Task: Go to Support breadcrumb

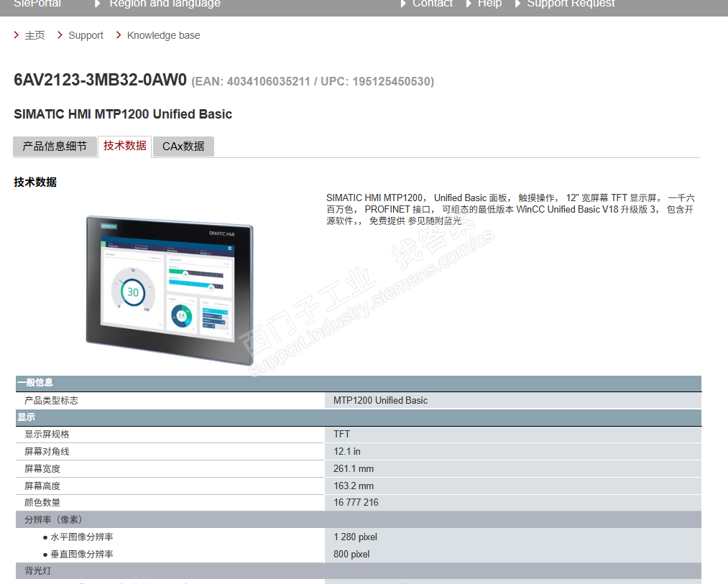Action: tap(86, 35)
